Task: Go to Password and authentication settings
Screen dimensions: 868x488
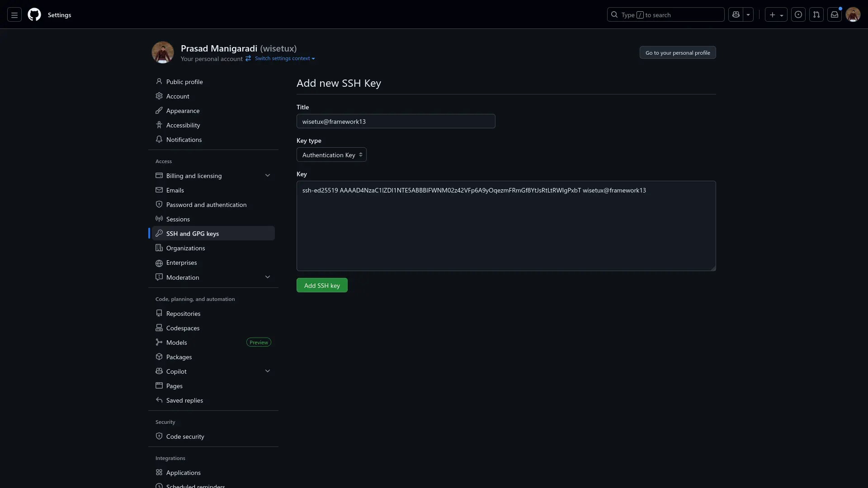Action: (206, 205)
